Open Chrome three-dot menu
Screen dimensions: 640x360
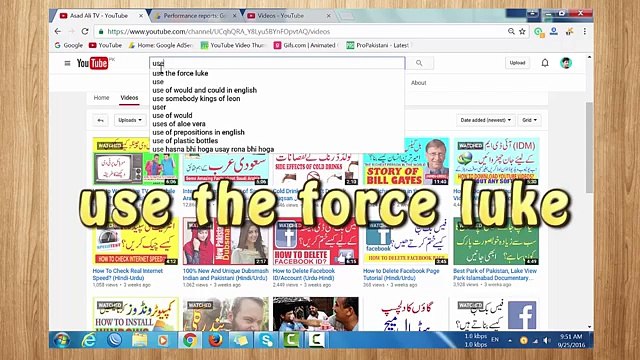[584, 31]
